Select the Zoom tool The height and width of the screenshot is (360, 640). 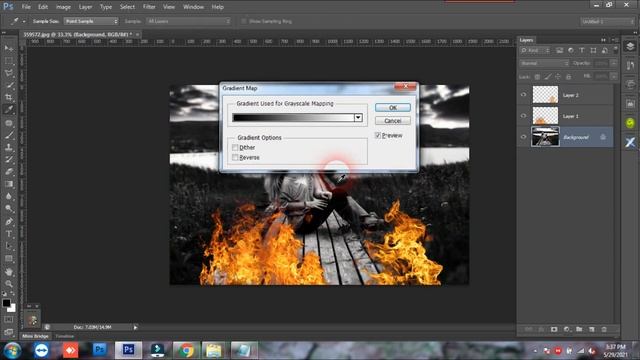(9, 284)
